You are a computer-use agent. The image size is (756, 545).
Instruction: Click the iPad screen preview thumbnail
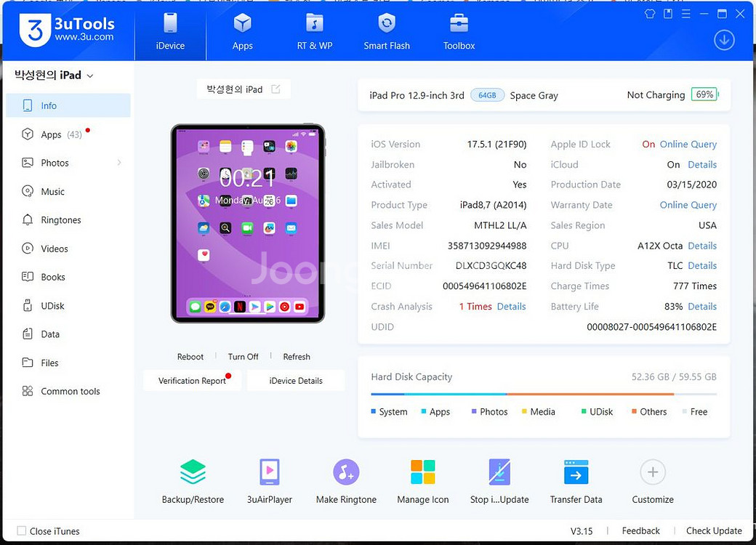(x=248, y=223)
